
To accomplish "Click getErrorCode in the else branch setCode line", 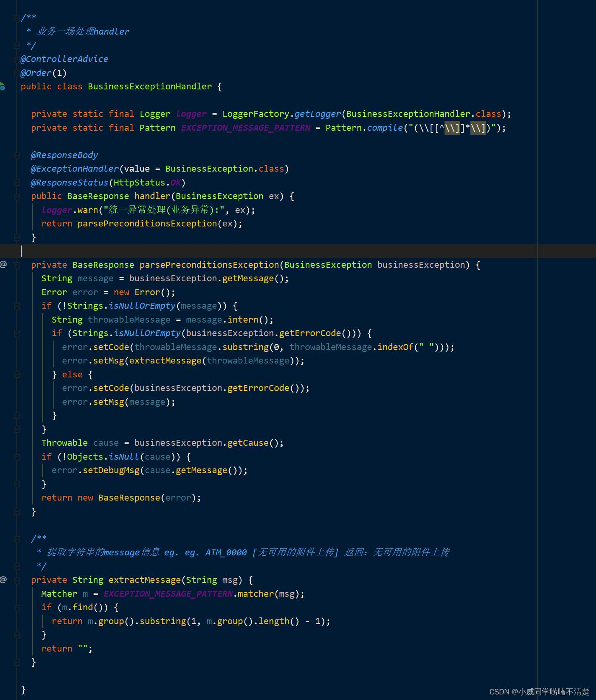I will point(258,388).
